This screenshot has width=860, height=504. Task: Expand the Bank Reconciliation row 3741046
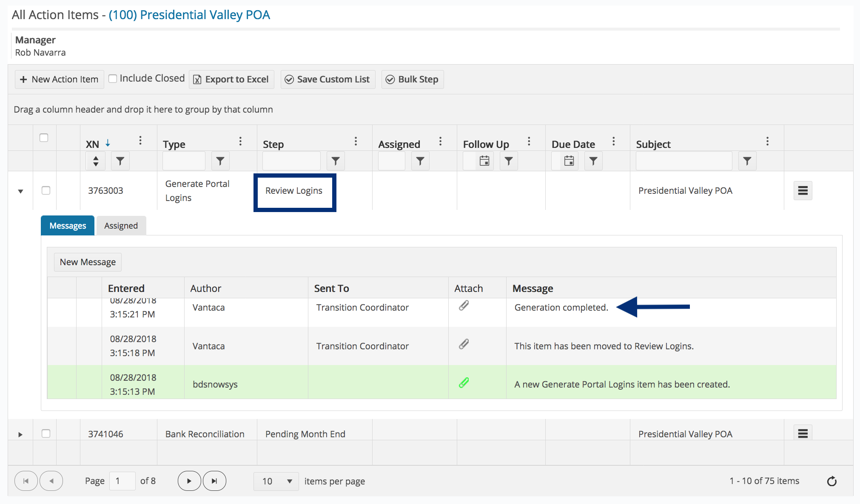coord(20,434)
